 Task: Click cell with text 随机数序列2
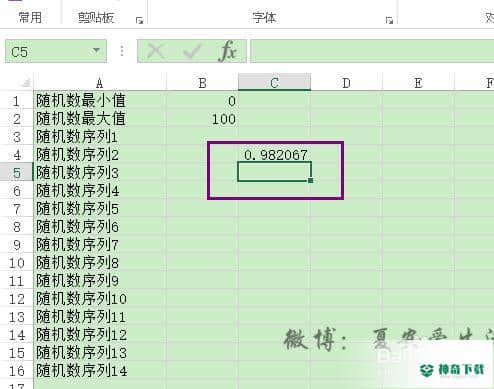click(100, 155)
